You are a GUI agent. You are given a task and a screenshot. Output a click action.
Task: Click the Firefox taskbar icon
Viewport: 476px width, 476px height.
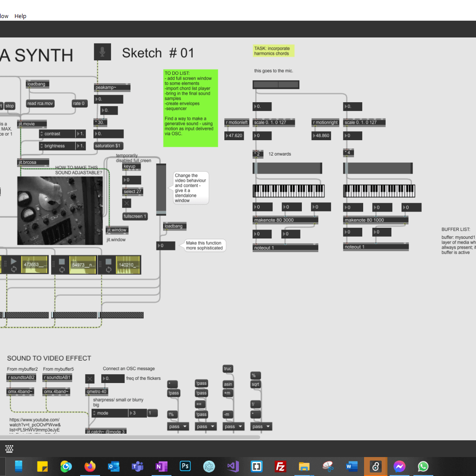(90, 466)
